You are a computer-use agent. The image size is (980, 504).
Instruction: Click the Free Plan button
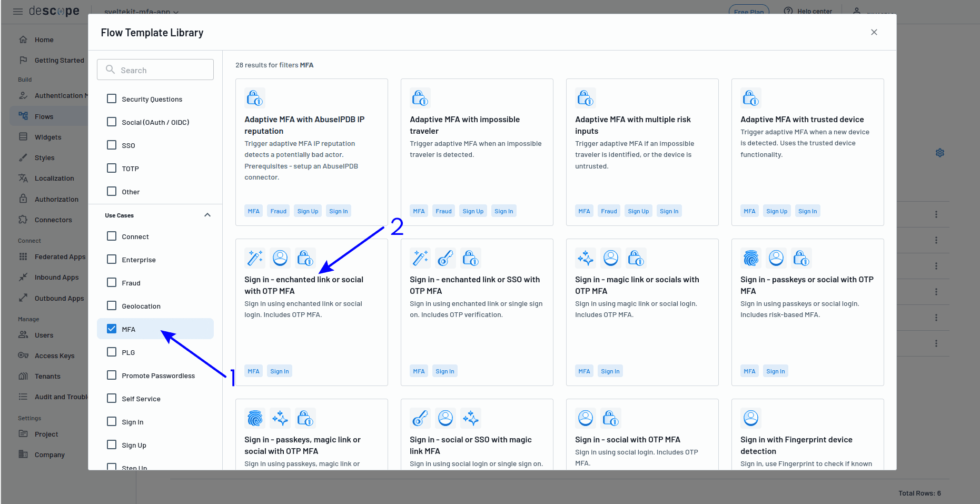[x=749, y=11]
